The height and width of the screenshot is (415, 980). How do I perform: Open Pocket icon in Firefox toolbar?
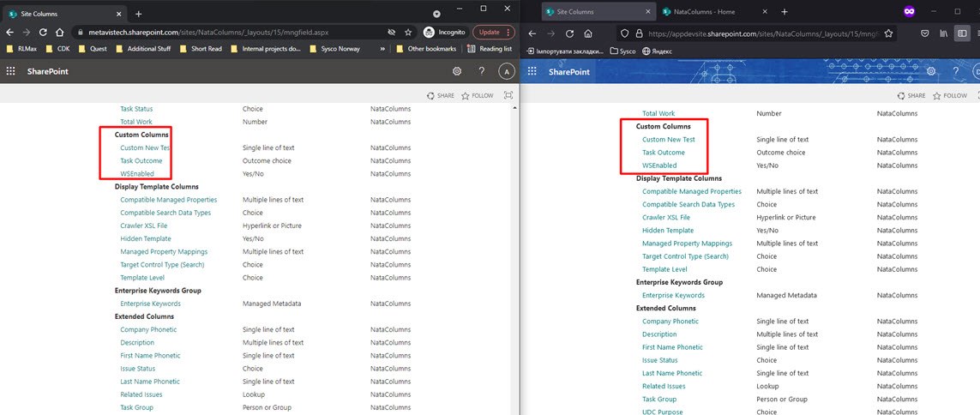click(924, 33)
